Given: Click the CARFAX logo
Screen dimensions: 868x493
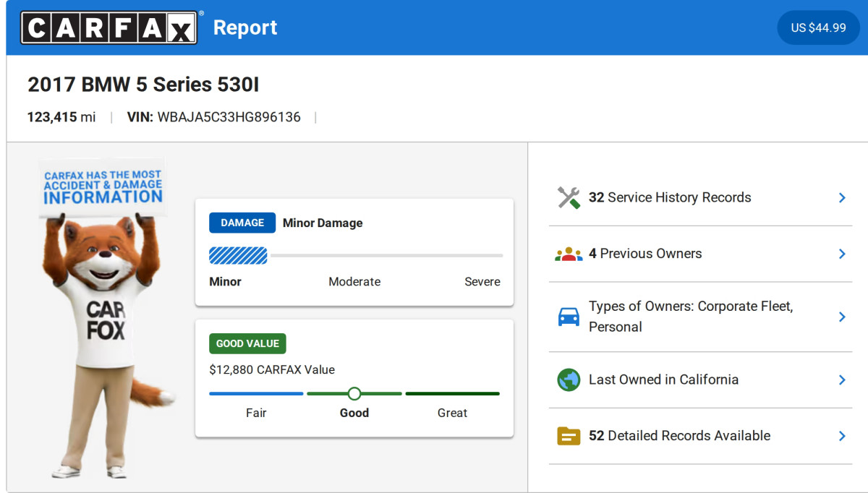Looking at the screenshot, I should point(109,27).
